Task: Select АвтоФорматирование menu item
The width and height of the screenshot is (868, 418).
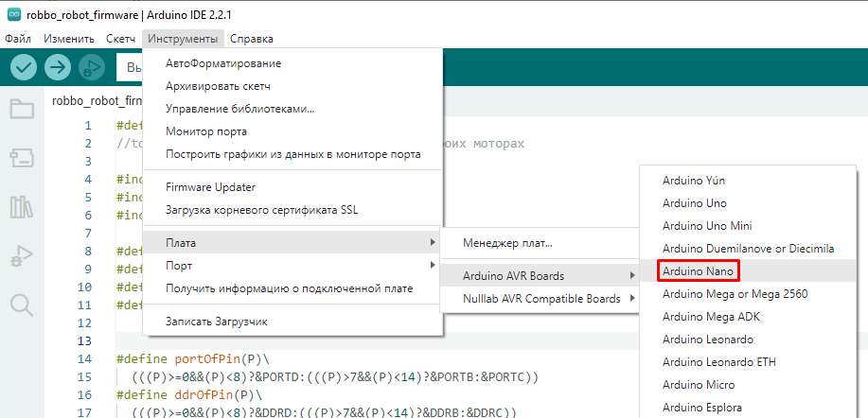Action: (x=292, y=63)
